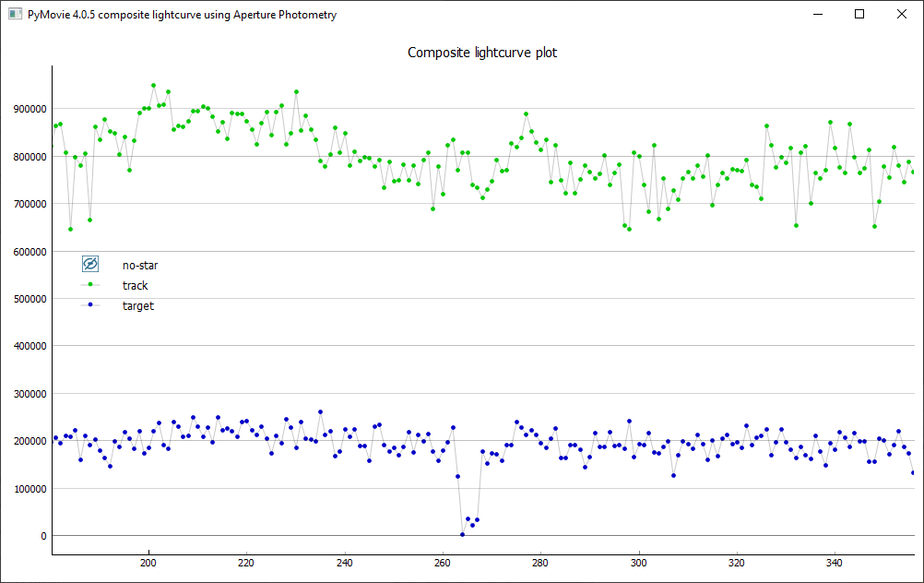Select the "track" legend label
This screenshot has height=583, width=924.
click(135, 286)
